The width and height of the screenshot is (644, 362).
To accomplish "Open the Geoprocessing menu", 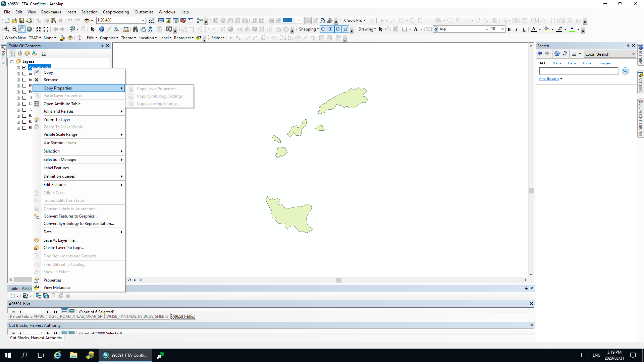I will click(x=116, y=12).
